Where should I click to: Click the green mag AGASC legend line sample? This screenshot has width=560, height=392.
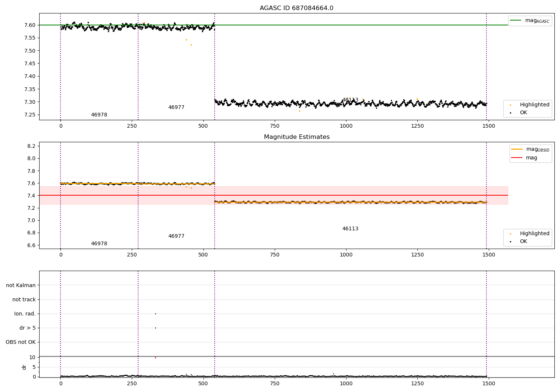point(516,20)
